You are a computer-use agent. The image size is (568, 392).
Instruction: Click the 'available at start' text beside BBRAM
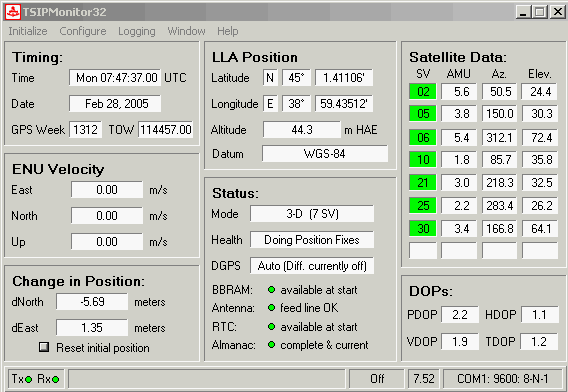[x=319, y=290]
